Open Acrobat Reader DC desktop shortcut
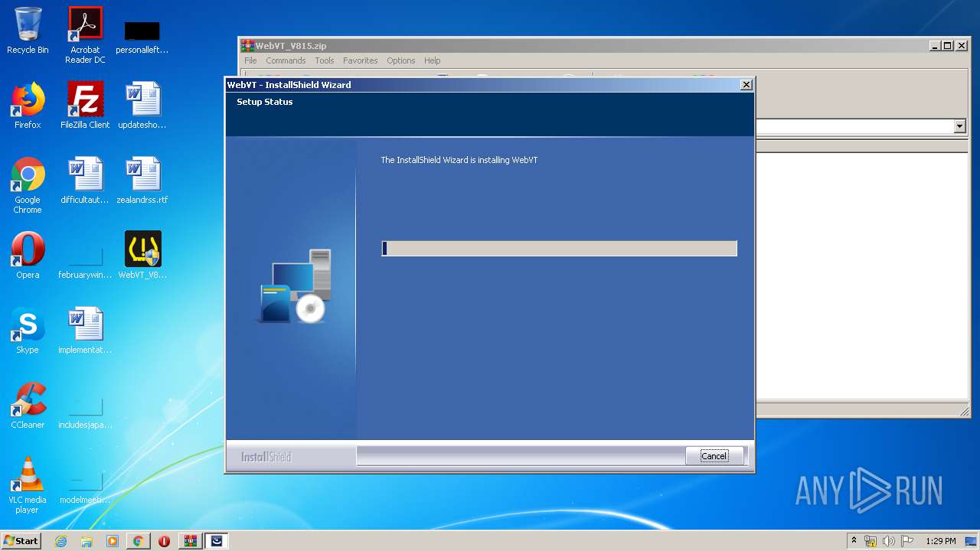Viewport: 980px width, 551px height. (85, 35)
